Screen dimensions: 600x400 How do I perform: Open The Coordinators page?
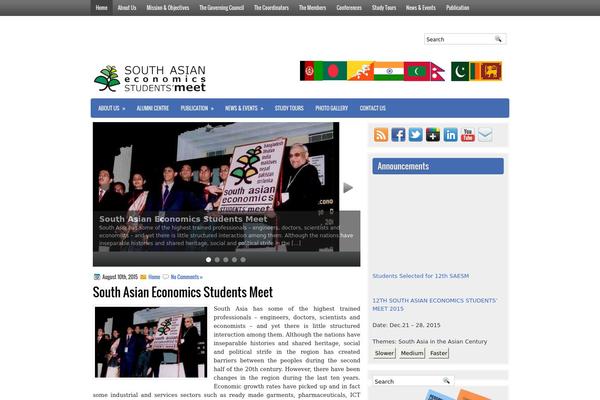[x=271, y=8]
